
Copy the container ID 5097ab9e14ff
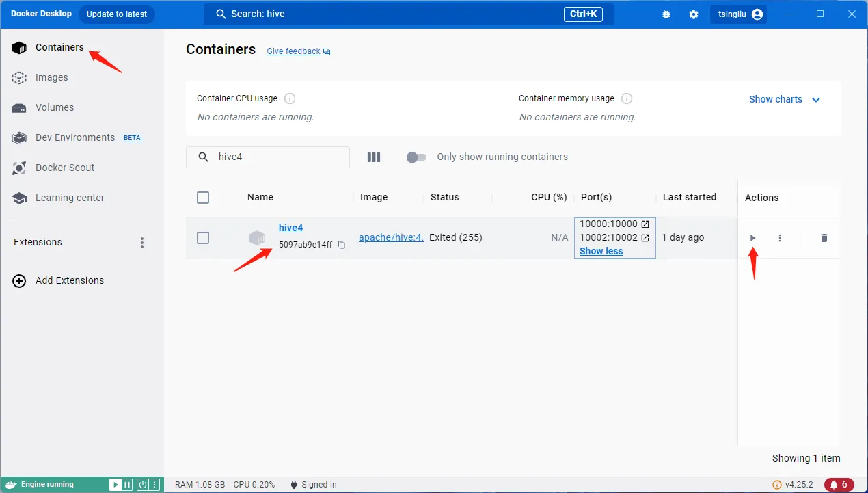click(342, 245)
